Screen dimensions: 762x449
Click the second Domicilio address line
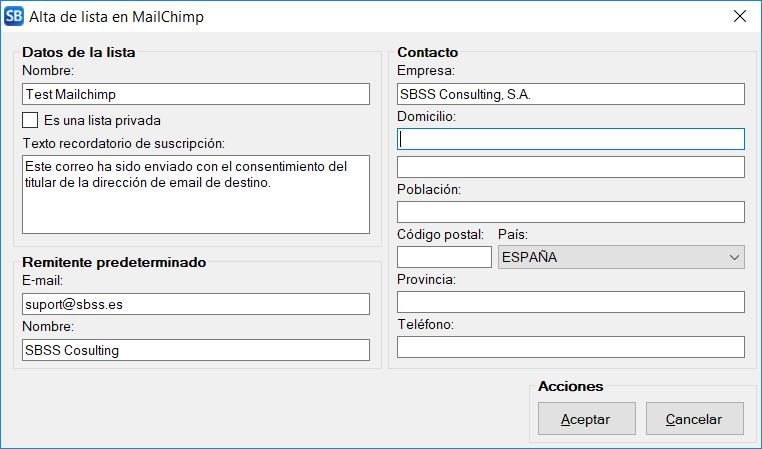[570, 166]
